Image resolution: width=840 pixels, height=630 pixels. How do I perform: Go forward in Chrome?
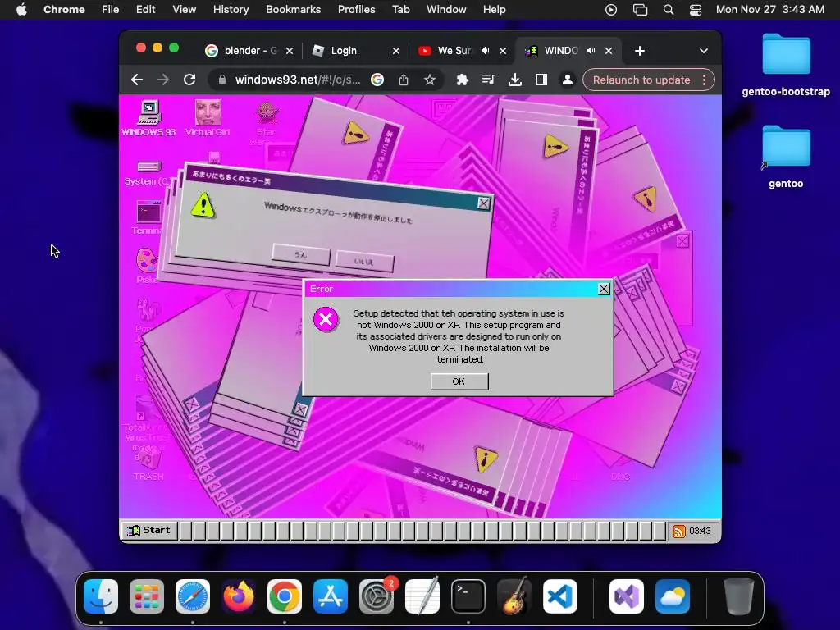click(163, 80)
